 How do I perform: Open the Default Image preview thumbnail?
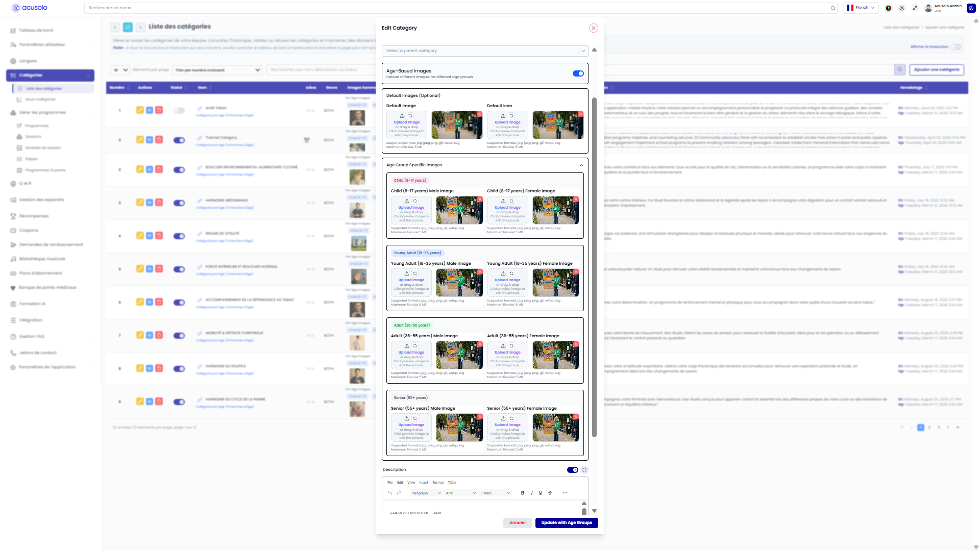(457, 125)
